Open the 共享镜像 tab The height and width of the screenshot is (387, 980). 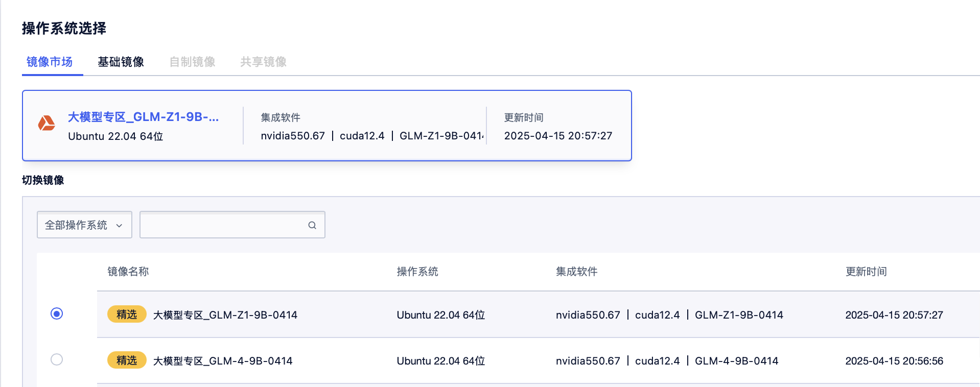[263, 62]
